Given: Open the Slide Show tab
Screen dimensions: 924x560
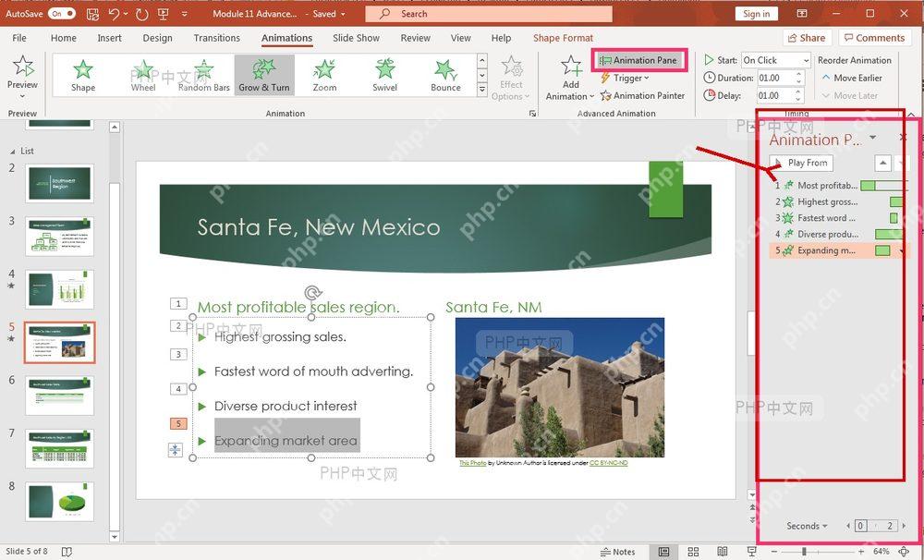Looking at the screenshot, I should (356, 38).
